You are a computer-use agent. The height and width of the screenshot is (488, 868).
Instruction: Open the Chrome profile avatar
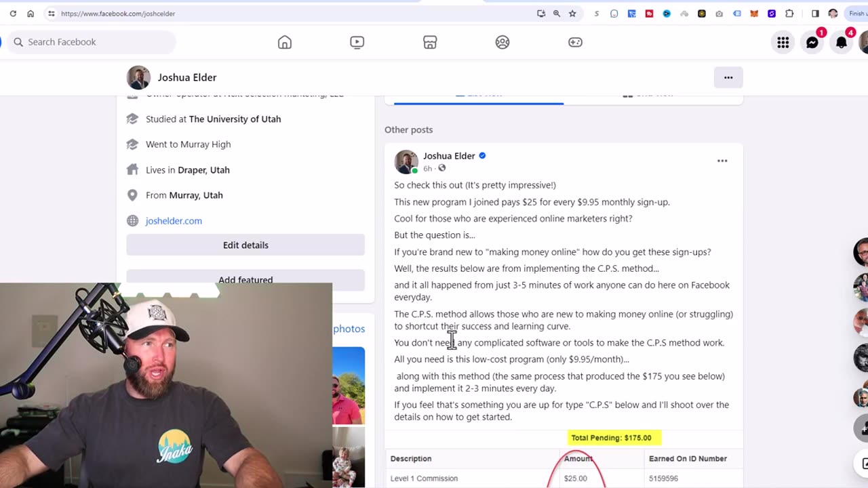(833, 14)
